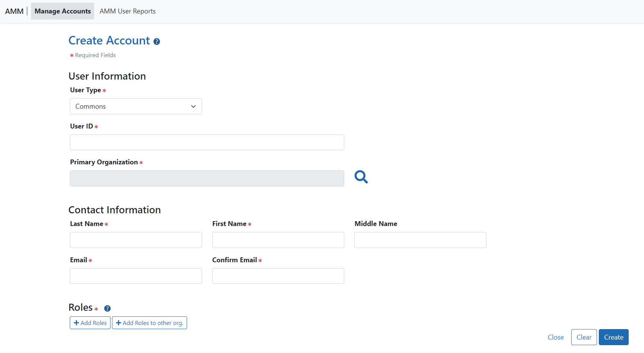Screen dimensions: 644x353
Task: Click into the Email field
Action: 136,276
